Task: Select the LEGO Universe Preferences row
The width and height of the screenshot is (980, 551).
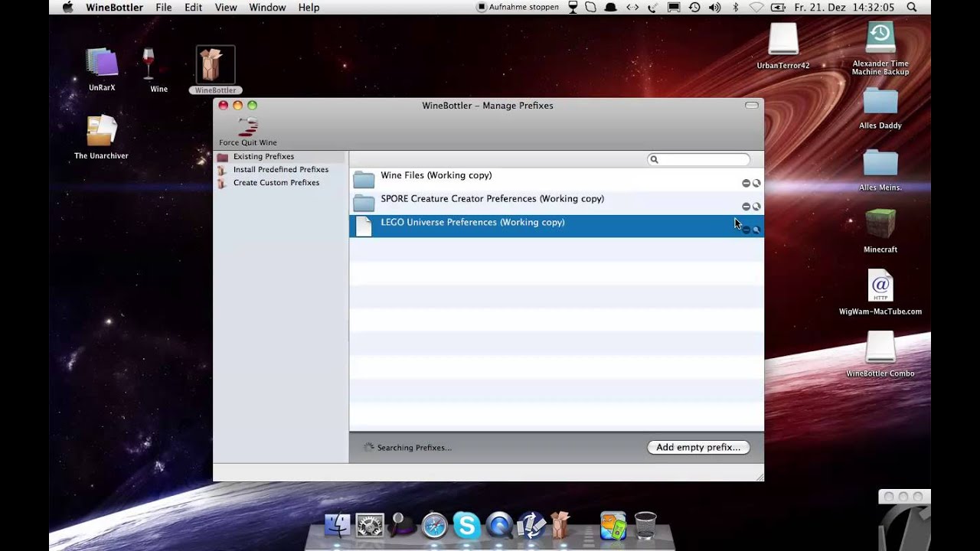Action: (557, 226)
